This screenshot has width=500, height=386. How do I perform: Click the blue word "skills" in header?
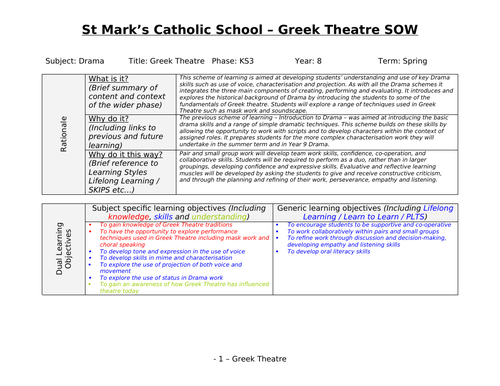point(163,217)
